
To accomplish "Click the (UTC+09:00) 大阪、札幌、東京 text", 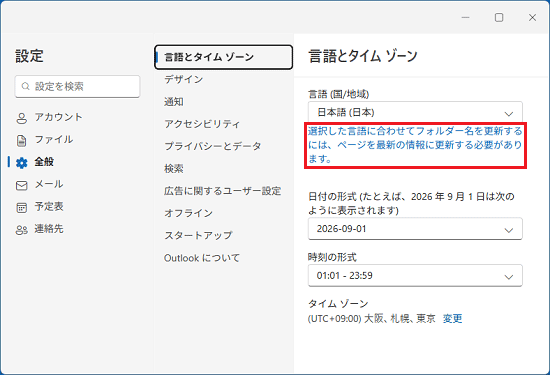I will (371, 319).
